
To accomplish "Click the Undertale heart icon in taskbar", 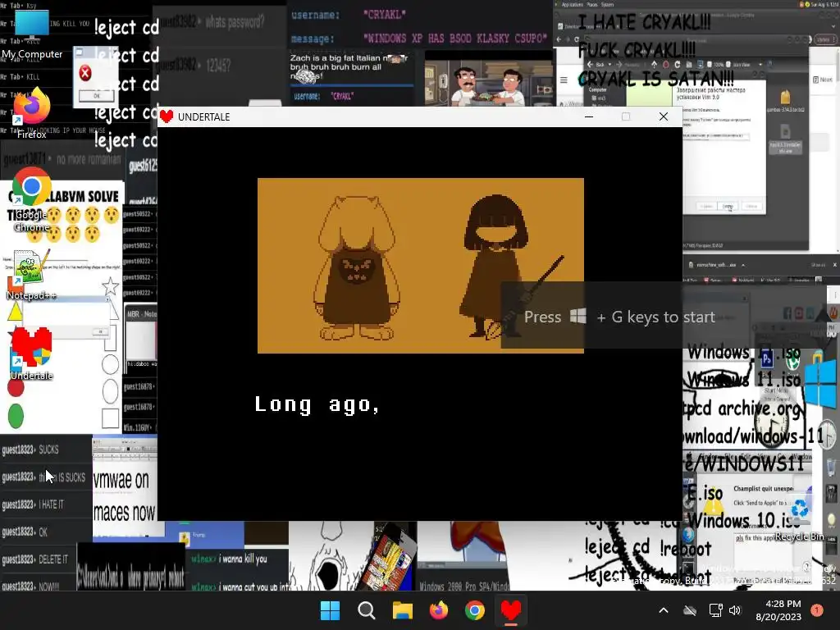I will [x=510, y=610].
